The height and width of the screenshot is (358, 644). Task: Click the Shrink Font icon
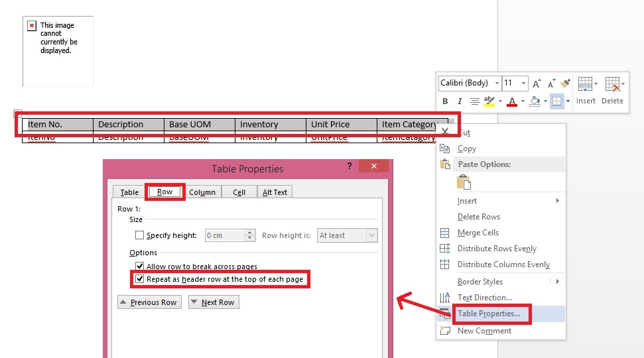550,84
